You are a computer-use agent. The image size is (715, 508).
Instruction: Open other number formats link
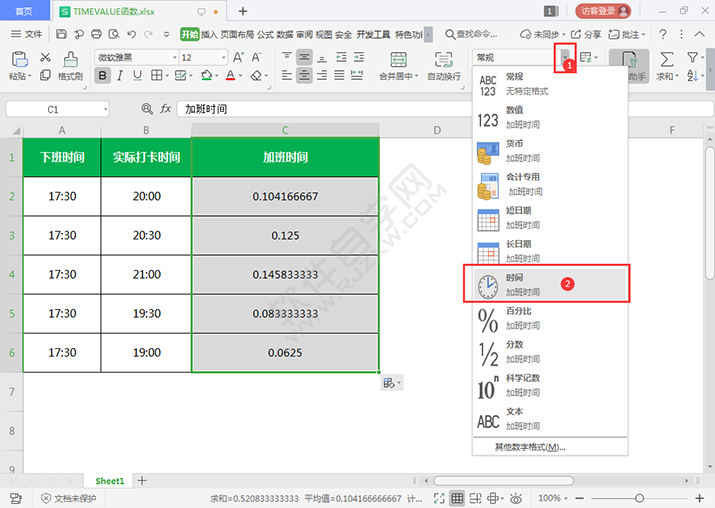[530, 447]
